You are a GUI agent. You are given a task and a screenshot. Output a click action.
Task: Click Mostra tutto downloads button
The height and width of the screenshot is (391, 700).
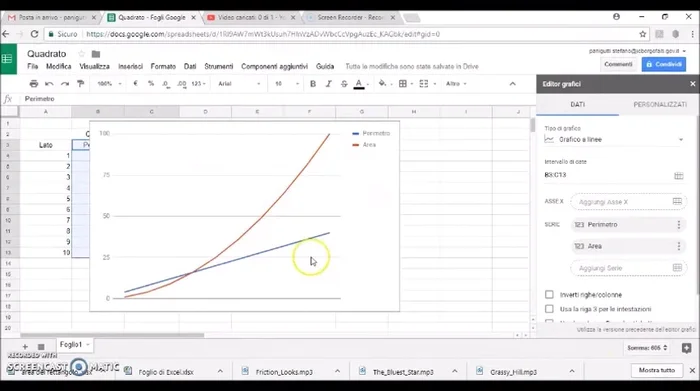[657, 370]
